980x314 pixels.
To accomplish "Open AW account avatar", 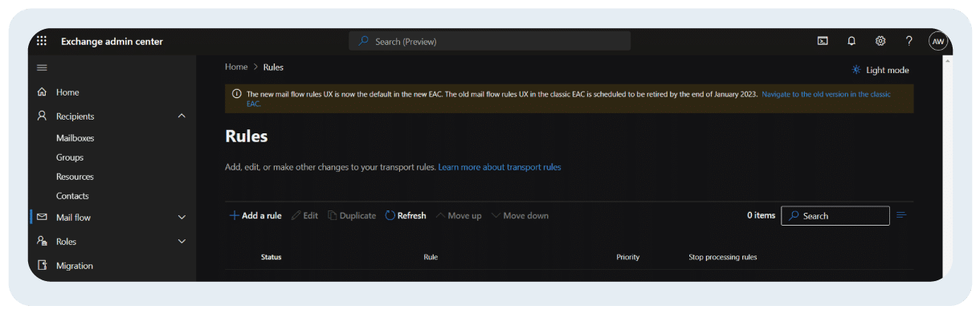I will (x=938, y=41).
